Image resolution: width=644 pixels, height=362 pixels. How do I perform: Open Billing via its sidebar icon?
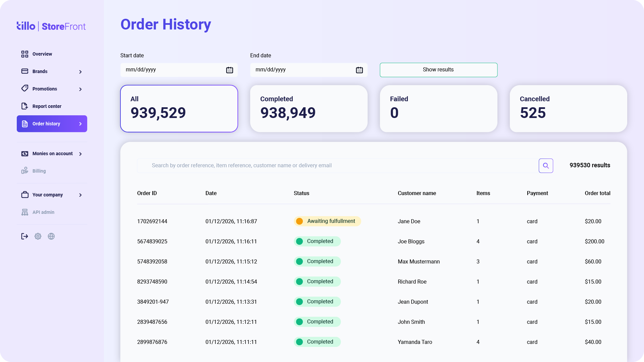(25, 171)
